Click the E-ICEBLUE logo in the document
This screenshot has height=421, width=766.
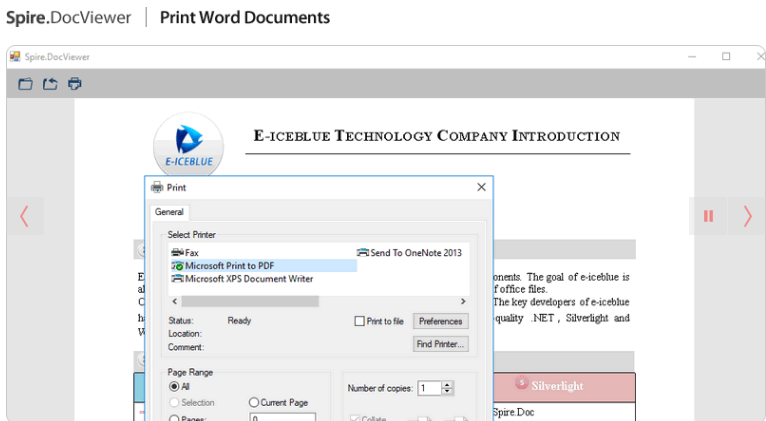tap(189, 146)
